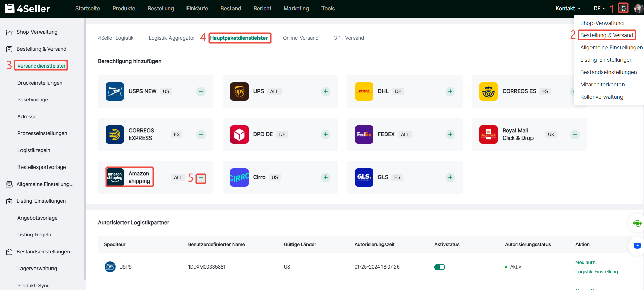Switch to 4Seller Logistik tab
The width and height of the screenshot is (644, 290).
(116, 38)
